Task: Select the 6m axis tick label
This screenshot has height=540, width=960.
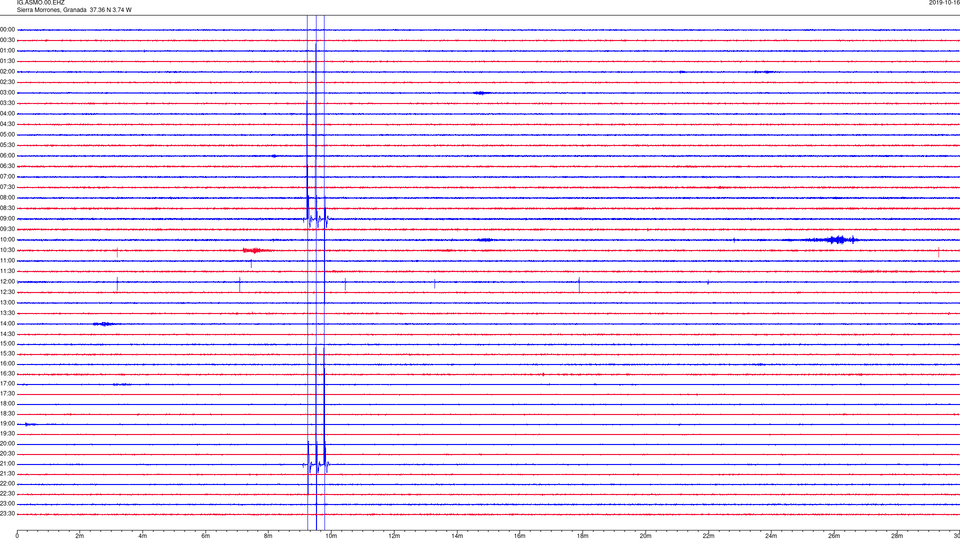Action: coord(206,536)
